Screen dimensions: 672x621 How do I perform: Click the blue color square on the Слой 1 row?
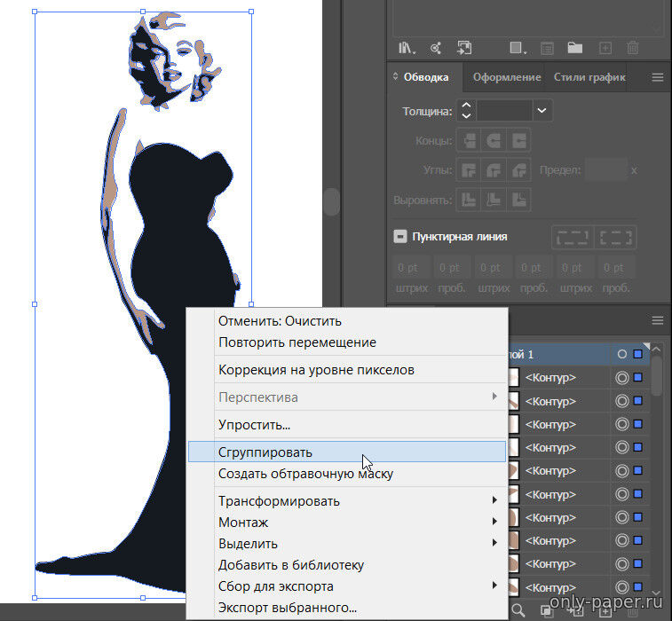tap(637, 354)
